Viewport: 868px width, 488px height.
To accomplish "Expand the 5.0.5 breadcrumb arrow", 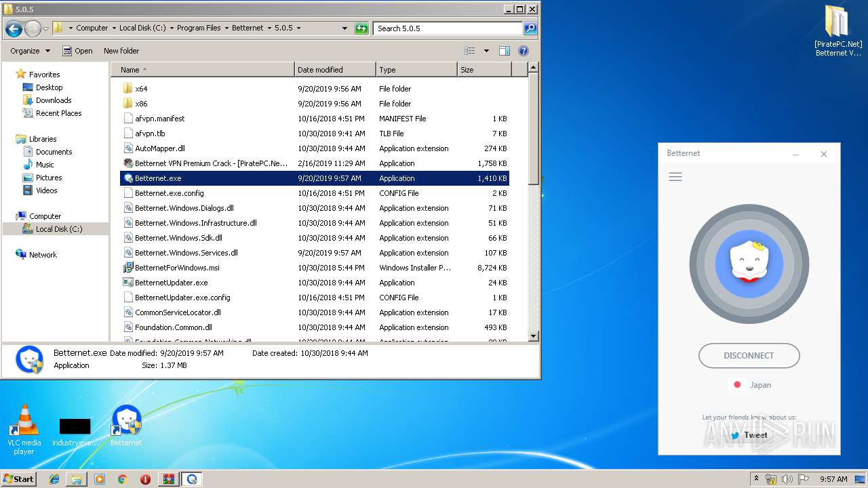I will [x=298, y=28].
